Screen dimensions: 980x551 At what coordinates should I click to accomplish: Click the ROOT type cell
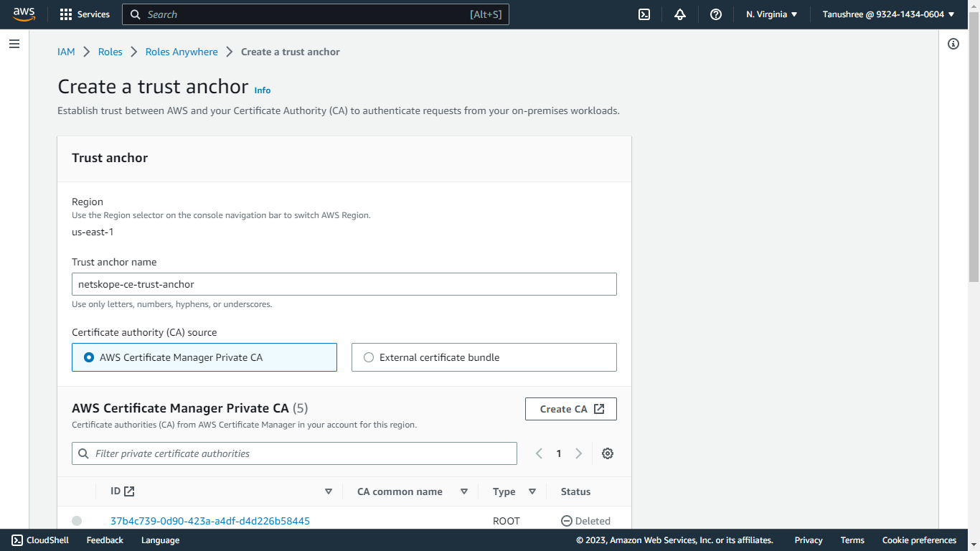click(x=507, y=521)
